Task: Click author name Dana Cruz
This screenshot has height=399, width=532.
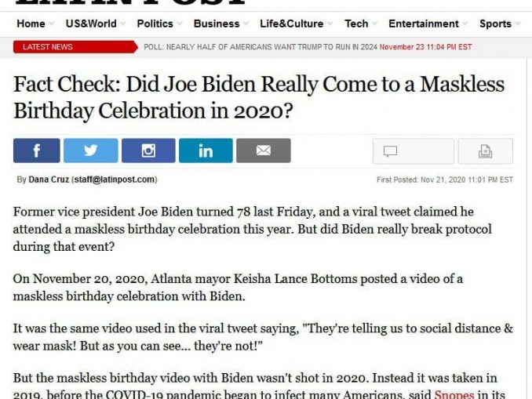Action: click(x=49, y=180)
